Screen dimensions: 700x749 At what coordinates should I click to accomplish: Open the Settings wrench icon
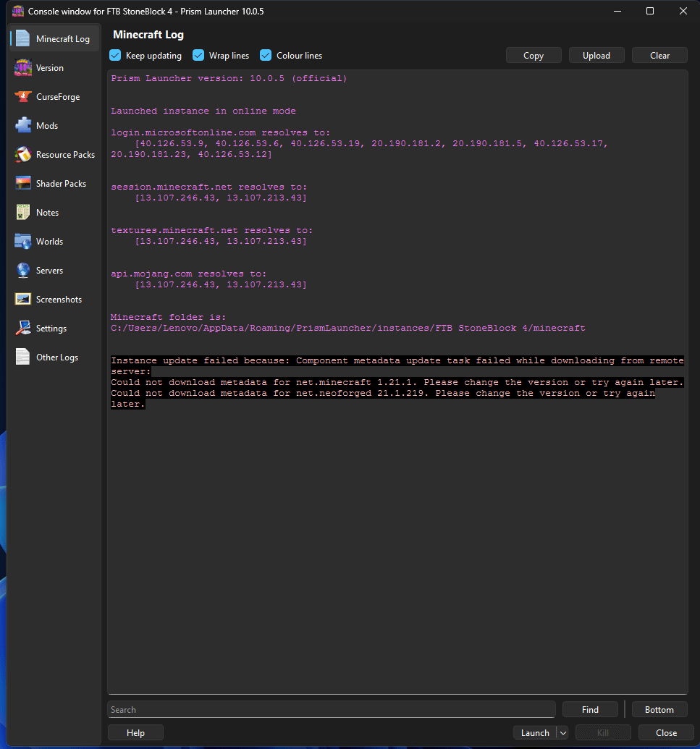click(23, 329)
